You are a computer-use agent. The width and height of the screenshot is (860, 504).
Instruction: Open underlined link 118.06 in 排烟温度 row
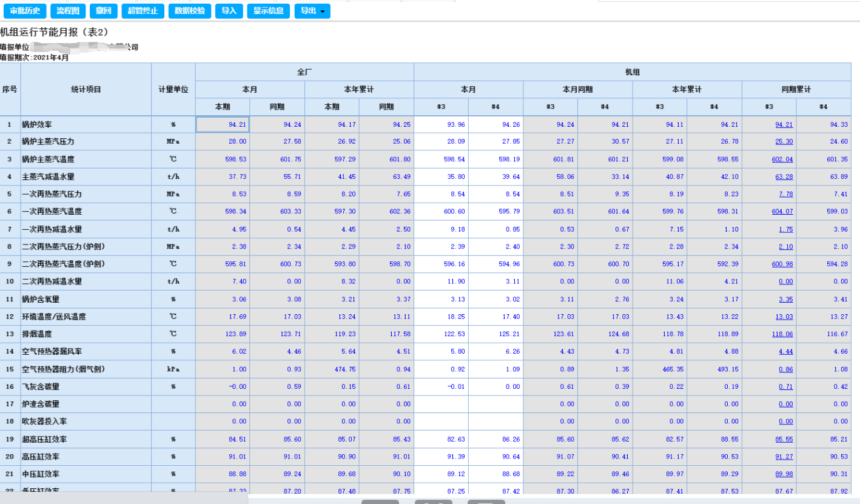(x=782, y=334)
